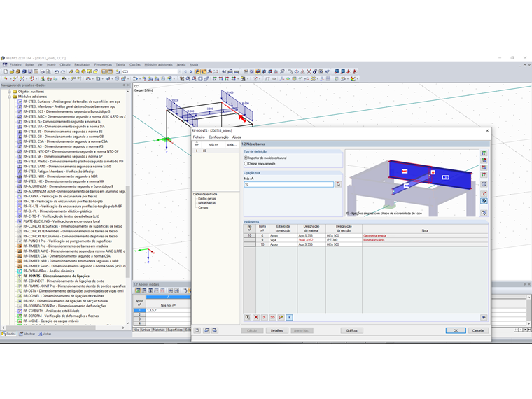Open the Ficheiro menu in main window
532x399 pixels.
tap(15, 65)
